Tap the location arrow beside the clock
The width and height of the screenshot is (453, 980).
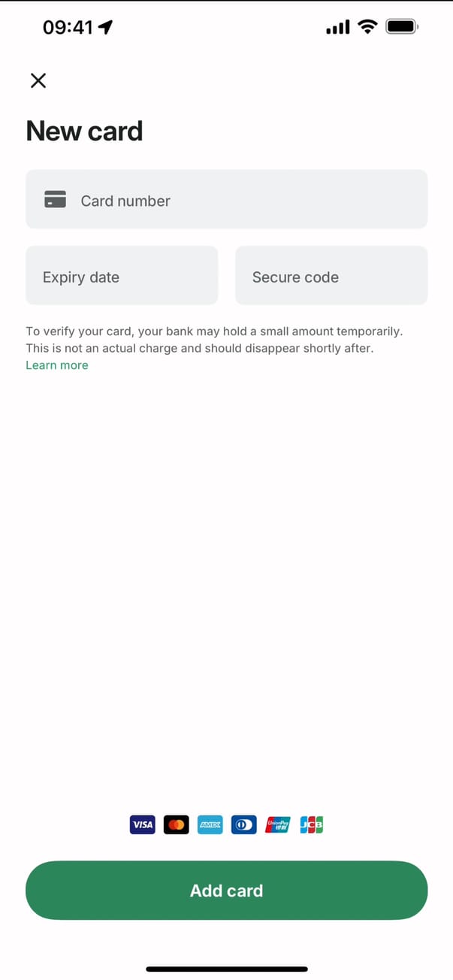[106, 28]
